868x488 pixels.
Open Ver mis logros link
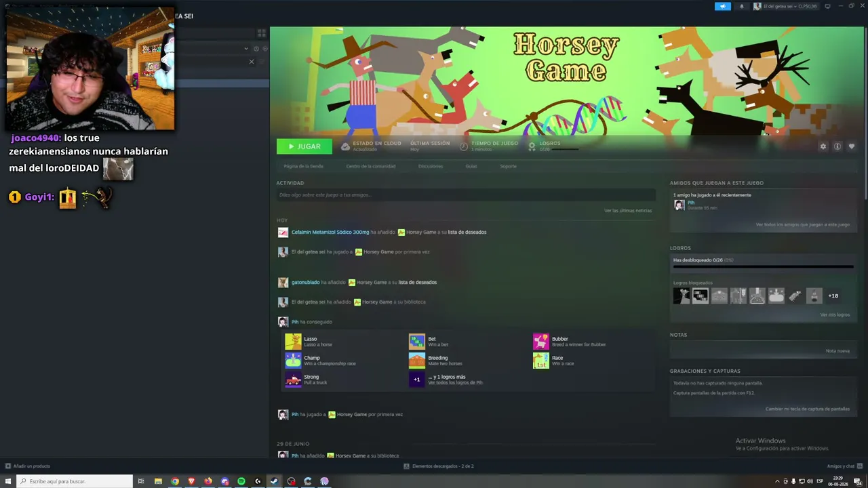[835, 314]
